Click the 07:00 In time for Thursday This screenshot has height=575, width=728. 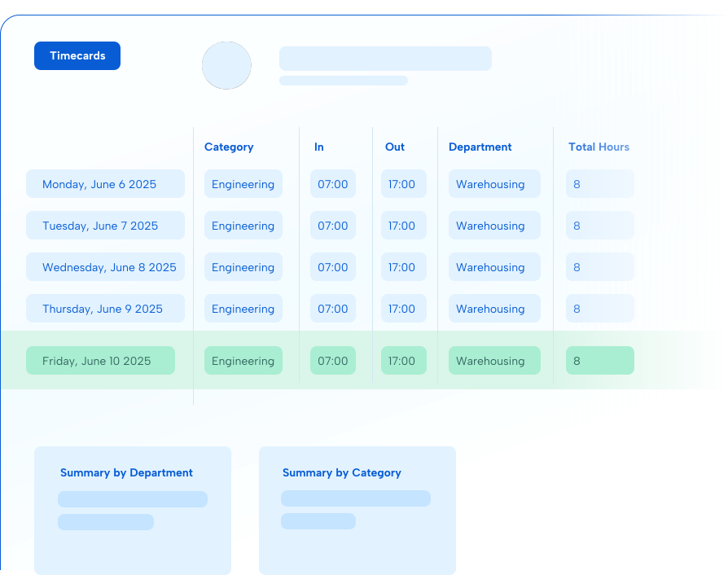pyautogui.click(x=333, y=309)
